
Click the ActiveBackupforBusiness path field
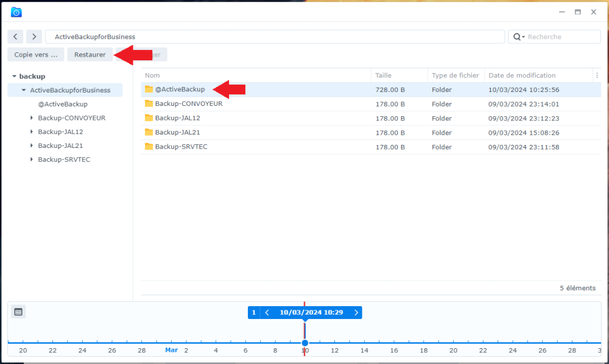point(275,37)
